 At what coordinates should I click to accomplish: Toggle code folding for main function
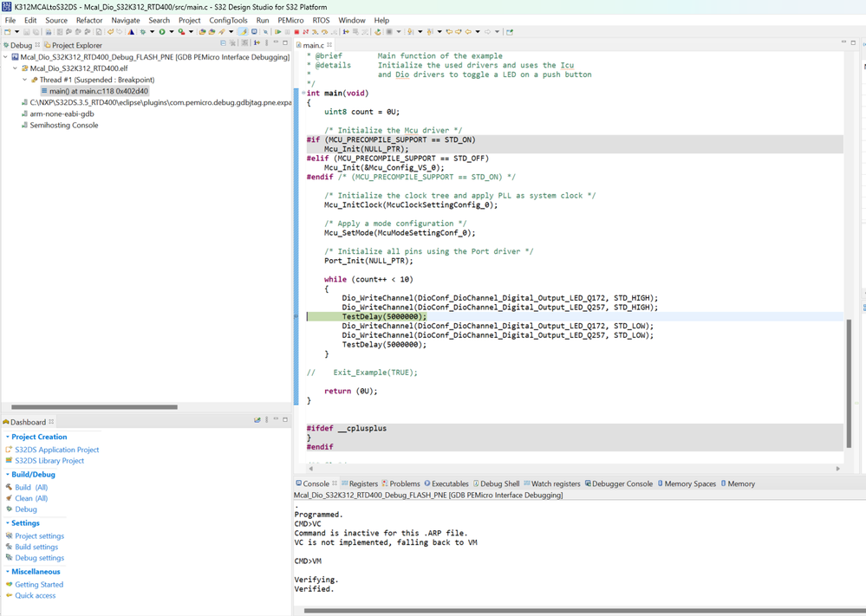pyautogui.click(x=303, y=94)
